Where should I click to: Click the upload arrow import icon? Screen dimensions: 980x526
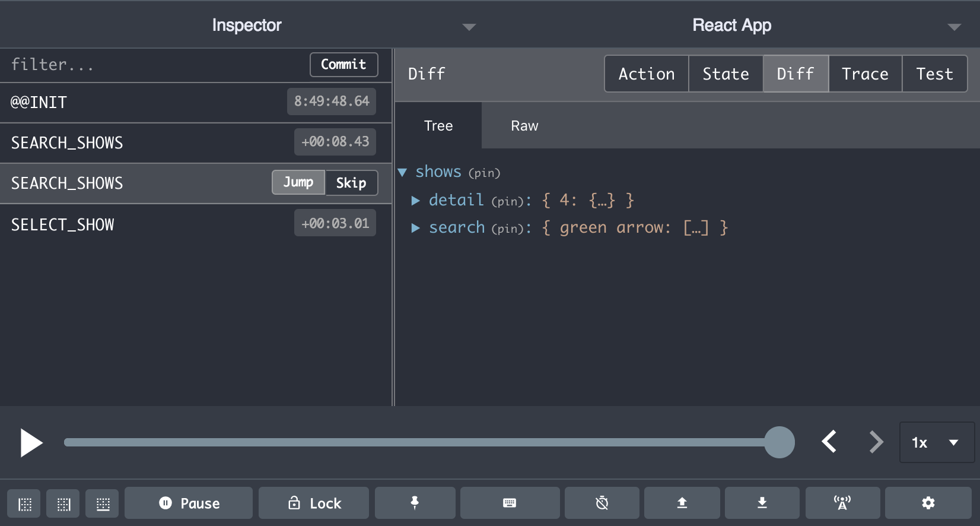tap(682, 503)
